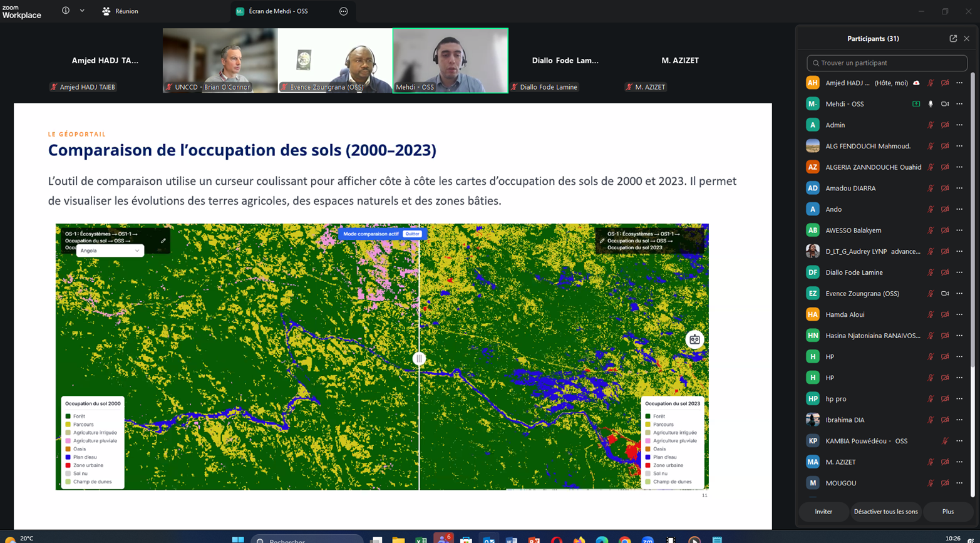Image resolution: width=980 pixels, height=543 pixels.
Task: Open Chrome from the taskbar
Action: pos(625,539)
